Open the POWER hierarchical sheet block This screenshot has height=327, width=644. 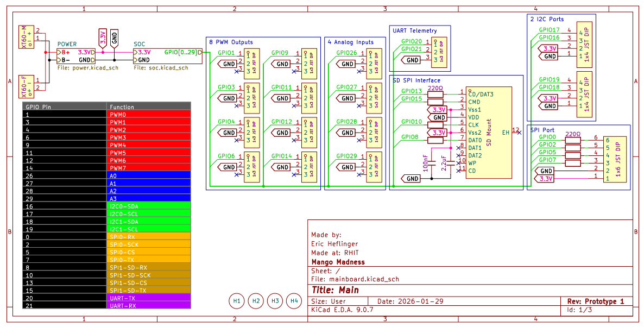click(x=76, y=56)
